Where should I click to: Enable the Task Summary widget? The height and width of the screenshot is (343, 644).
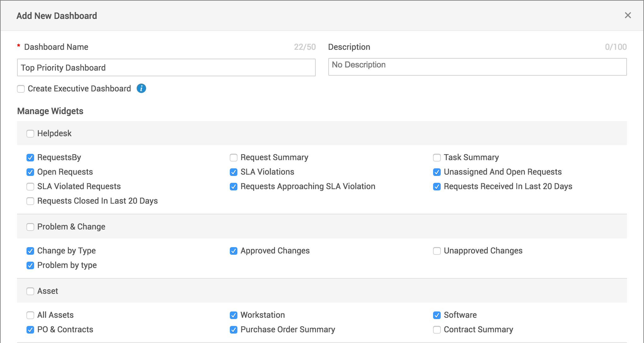point(437,158)
